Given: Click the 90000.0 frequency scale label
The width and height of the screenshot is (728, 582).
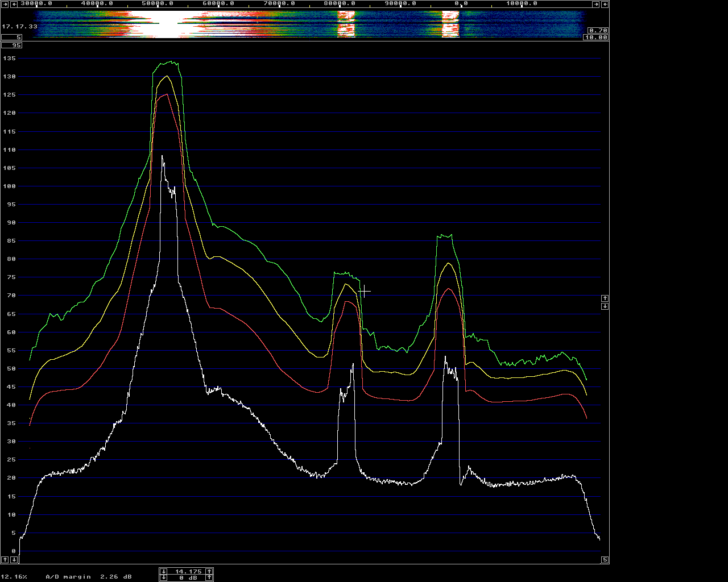Looking at the screenshot, I should pos(400,3).
